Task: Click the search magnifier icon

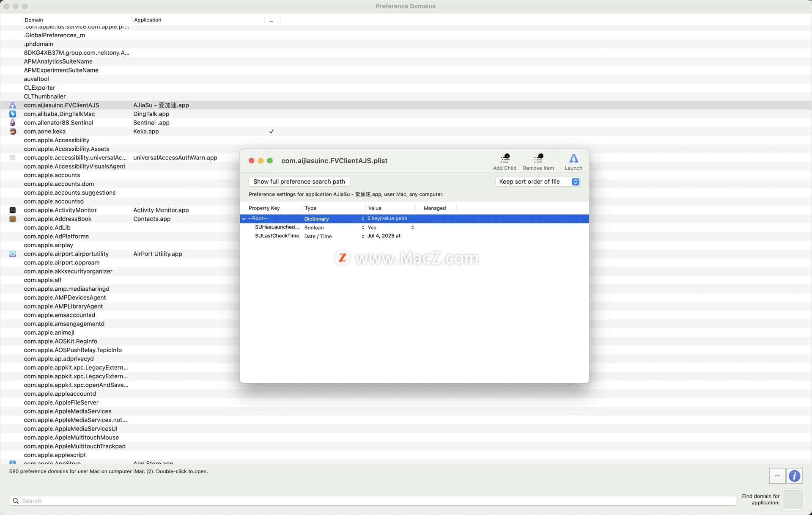Action: (16, 501)
